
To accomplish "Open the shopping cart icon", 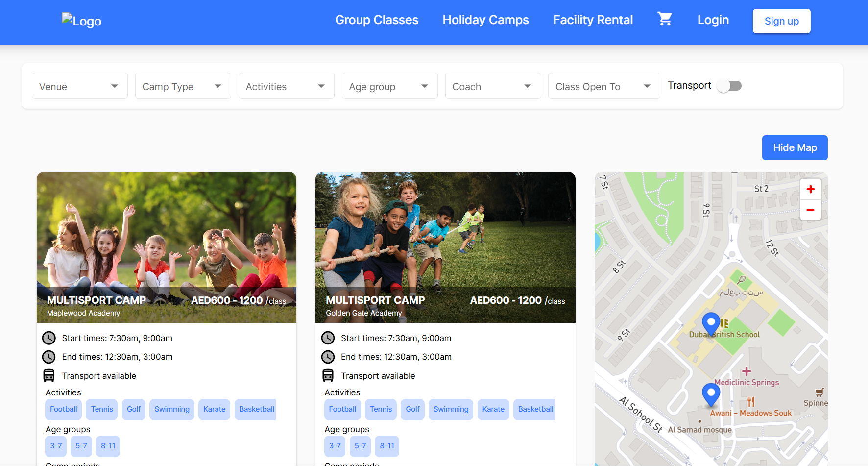I will tap(665, 20).
